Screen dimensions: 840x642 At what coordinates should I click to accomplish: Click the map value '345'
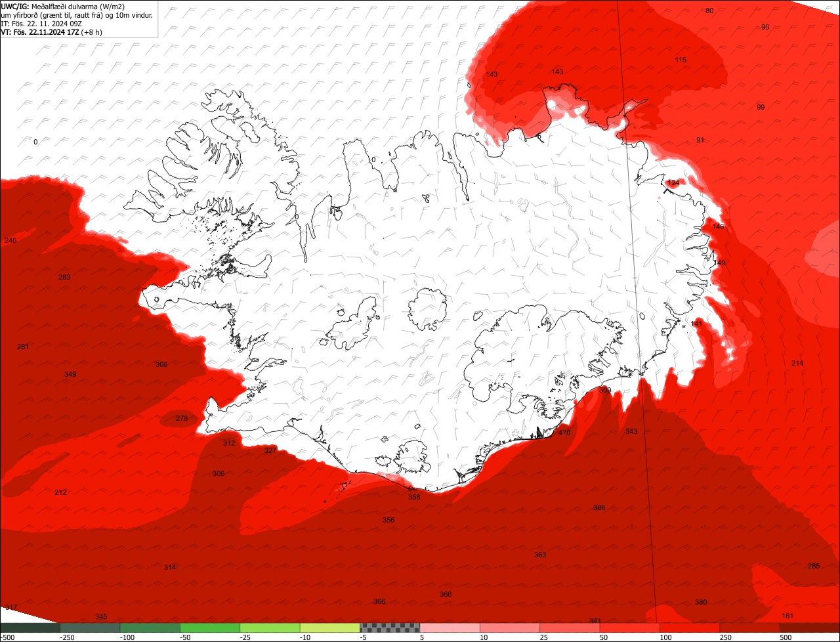[101, 616]
